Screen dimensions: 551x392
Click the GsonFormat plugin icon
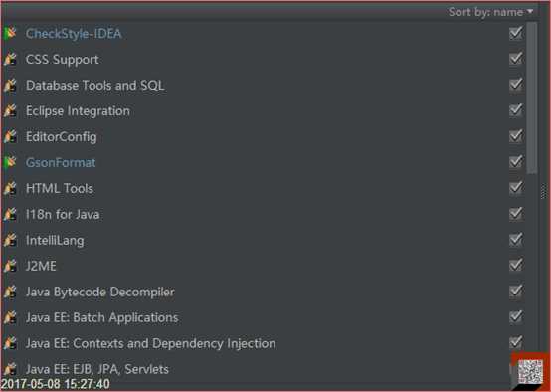point(10,162)
